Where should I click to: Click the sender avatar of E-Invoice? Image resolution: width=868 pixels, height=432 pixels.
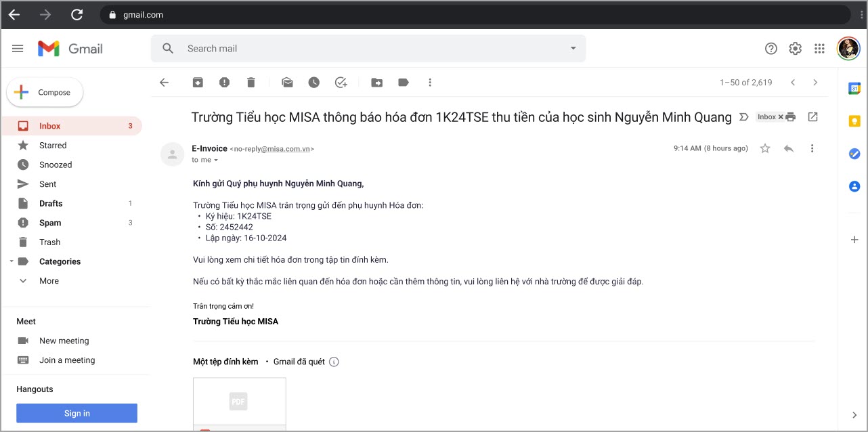pos(172,154)
